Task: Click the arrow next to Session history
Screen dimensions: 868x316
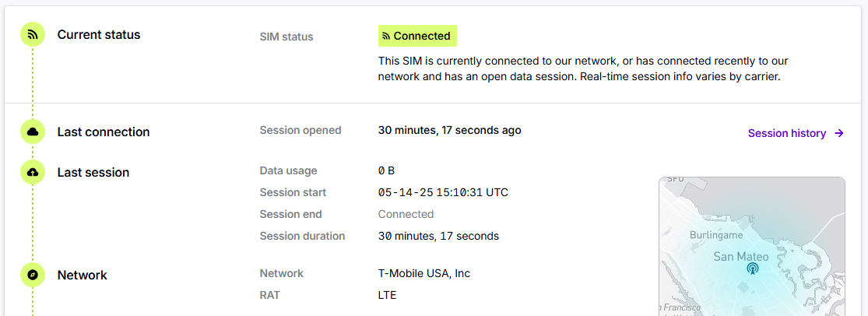Action: 839,133
